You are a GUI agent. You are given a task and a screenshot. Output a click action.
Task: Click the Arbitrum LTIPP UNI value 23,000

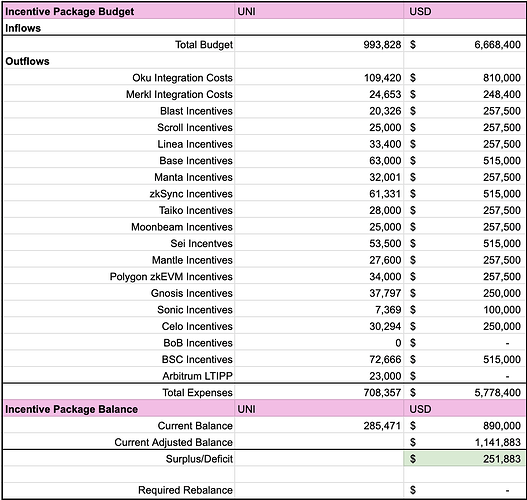pyautogui.click(x=385, y=376)
